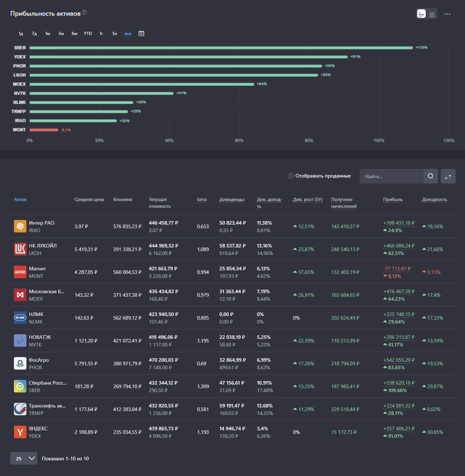This screenshot has height=476, width=465.
Task: Select the 6м time period tab
Action: [x=74, y=34]
